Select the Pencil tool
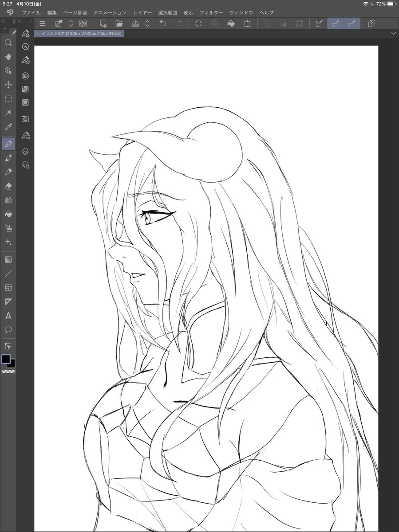This screenshot has width=399, height=532. point(8,172)
